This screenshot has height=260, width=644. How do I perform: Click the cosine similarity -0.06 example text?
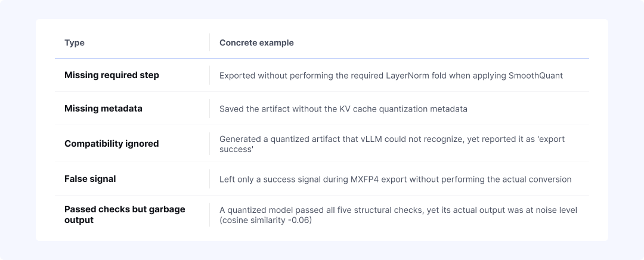click(398, 215)
